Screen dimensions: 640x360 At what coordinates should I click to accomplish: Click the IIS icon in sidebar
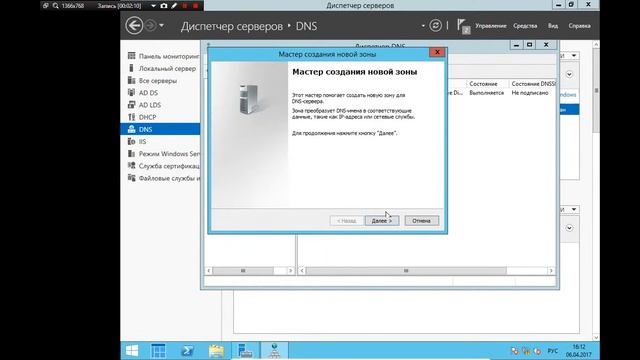(x=131, y=141)
